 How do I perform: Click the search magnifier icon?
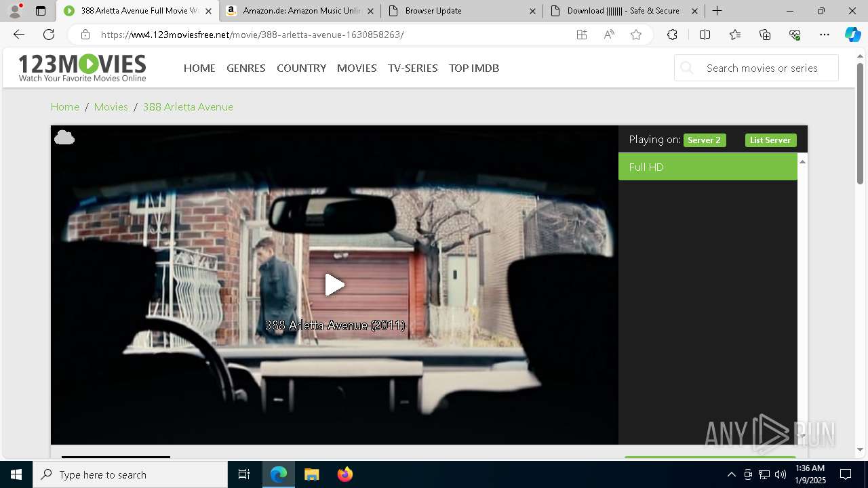[x=687, y=68]
